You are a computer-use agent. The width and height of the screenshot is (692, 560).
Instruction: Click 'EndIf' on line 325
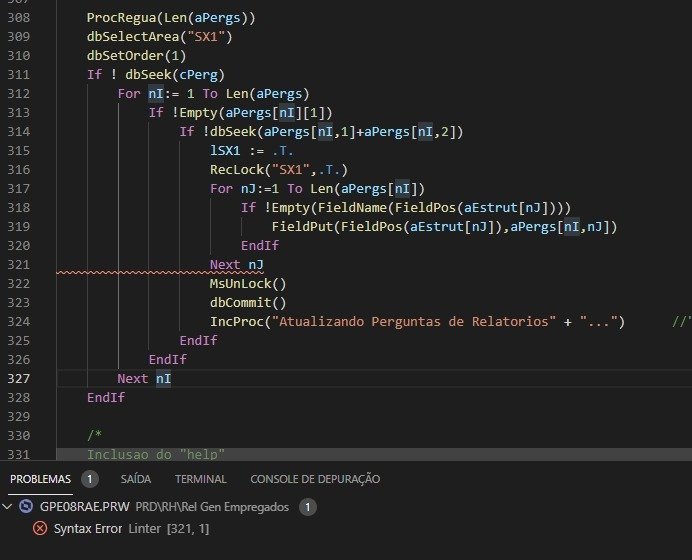(199, 340)
